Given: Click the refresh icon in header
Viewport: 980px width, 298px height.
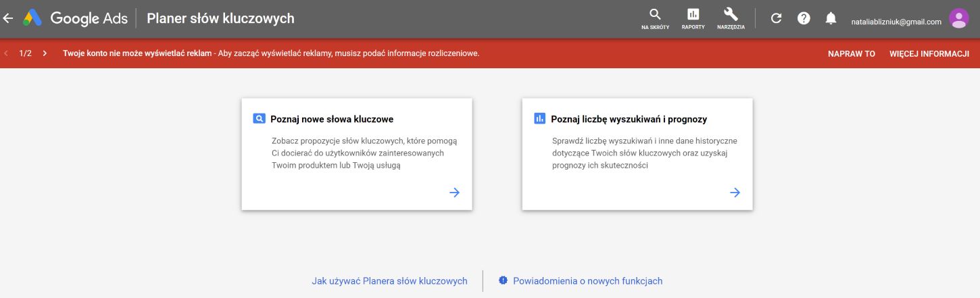Looking at the screenshot, I should point(776,18).
